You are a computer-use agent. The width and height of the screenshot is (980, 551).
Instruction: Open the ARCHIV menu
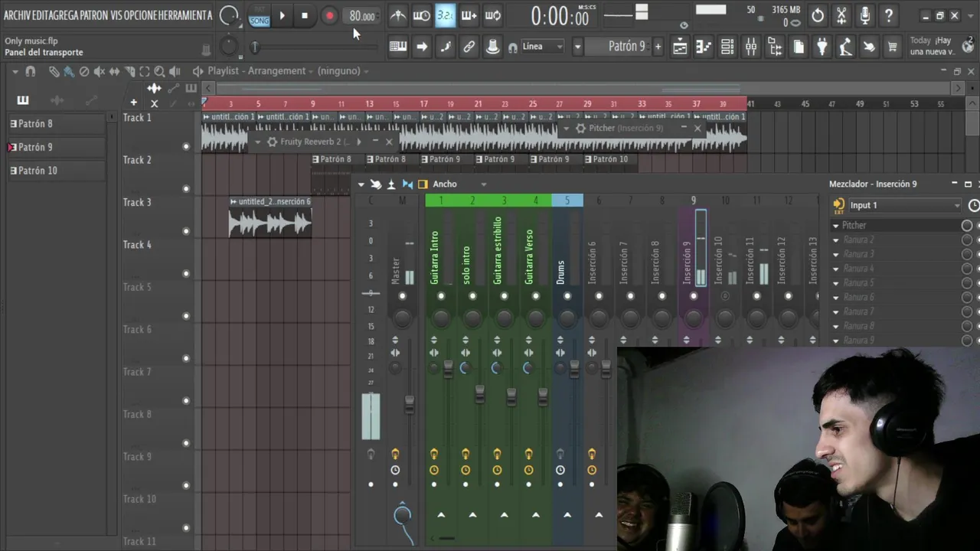(x=18, y=15)
